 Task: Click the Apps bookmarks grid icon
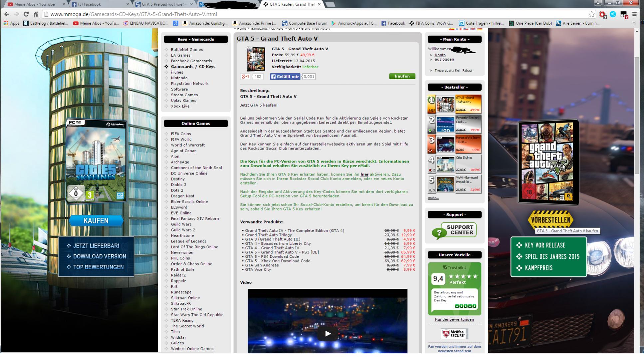click(x=6, y=23)
